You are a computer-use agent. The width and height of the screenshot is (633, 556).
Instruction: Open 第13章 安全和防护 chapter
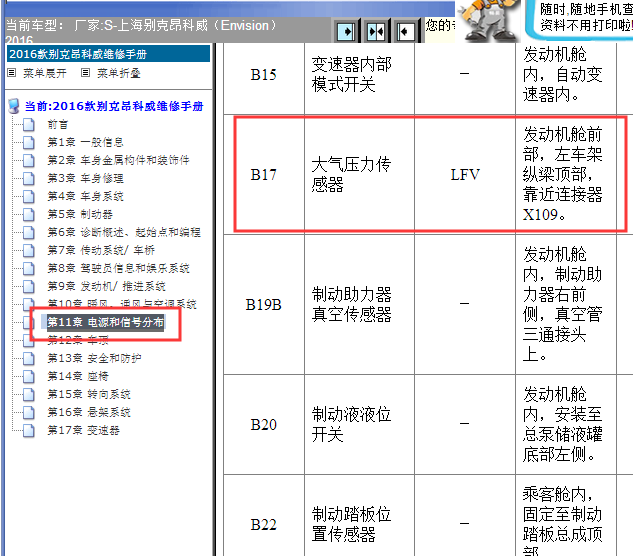[x=94, y=358]
